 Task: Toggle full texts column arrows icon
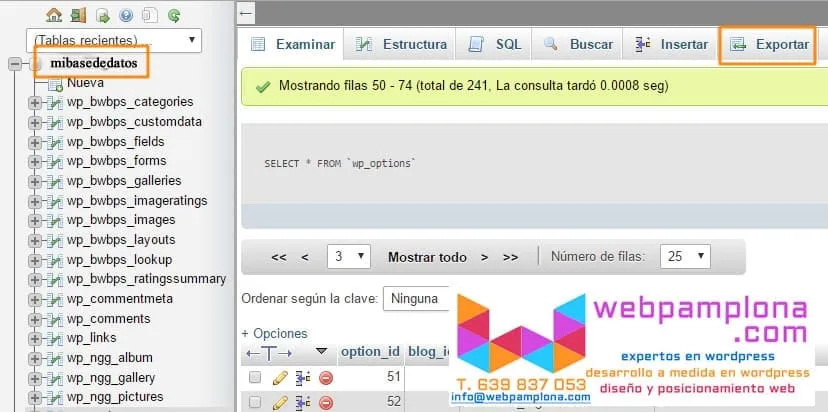pos(269,353)
